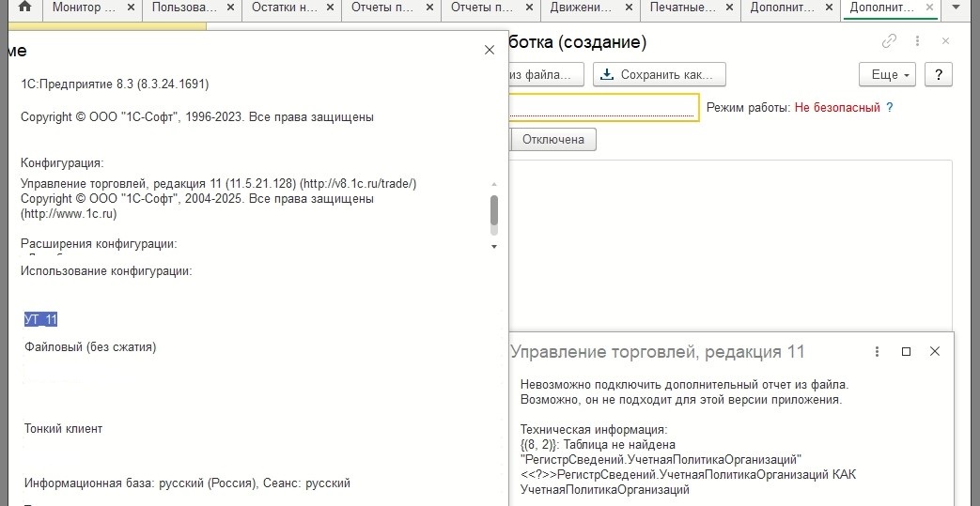Click the Информационная база locale text
Viewport: 980px width, 506px height.
pyautogui.click(x=188, y=483)
